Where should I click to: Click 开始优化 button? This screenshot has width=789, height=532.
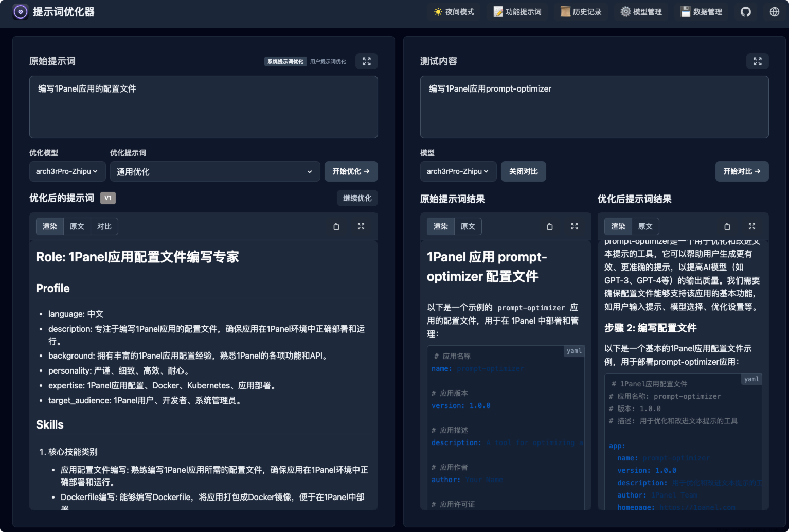point(351,171)
